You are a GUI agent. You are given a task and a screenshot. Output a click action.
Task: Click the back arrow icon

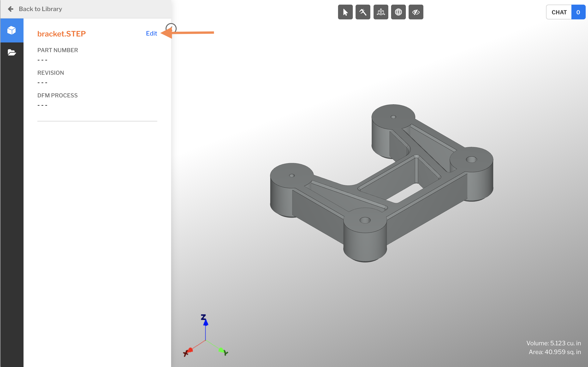[x=10, y=9]
